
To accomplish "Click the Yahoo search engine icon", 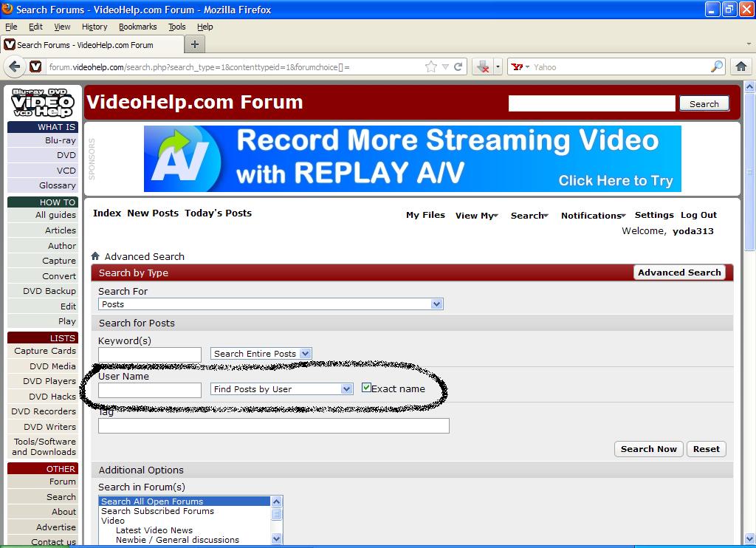I will [x=517, y=67].
